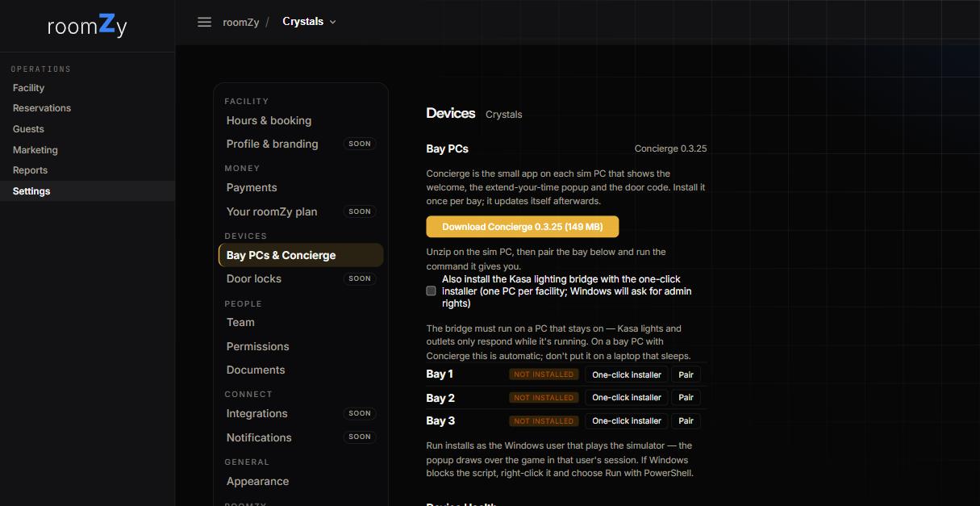Open the Guests section
This screenshot has width=980, height=506.
click(x=87, y=129)
